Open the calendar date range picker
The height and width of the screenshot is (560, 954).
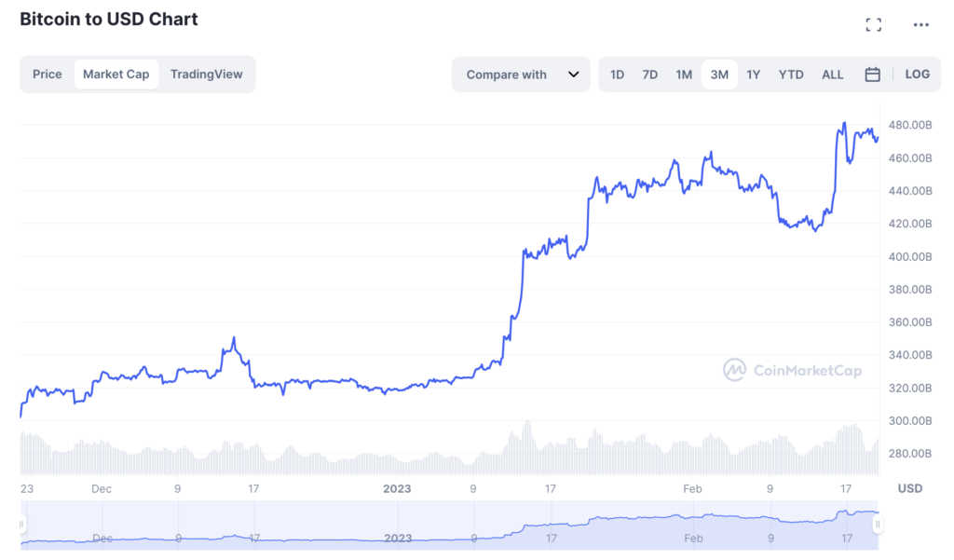[872, 75]
